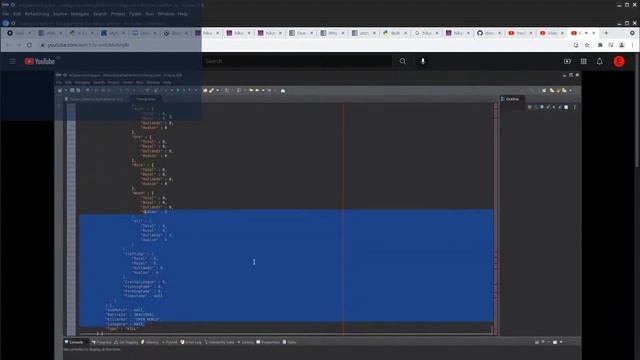Viewport: 640px width, 360px height.
Task: Open Pydev menu in background Eclipse window
Action: click(x=135, y=14)
